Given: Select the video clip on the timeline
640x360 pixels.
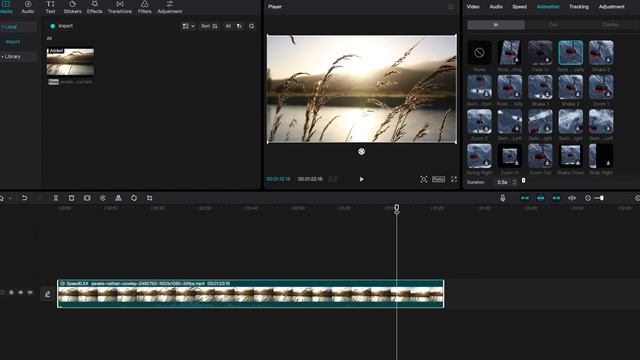Looking at the screenshot, I should (251, 294).
